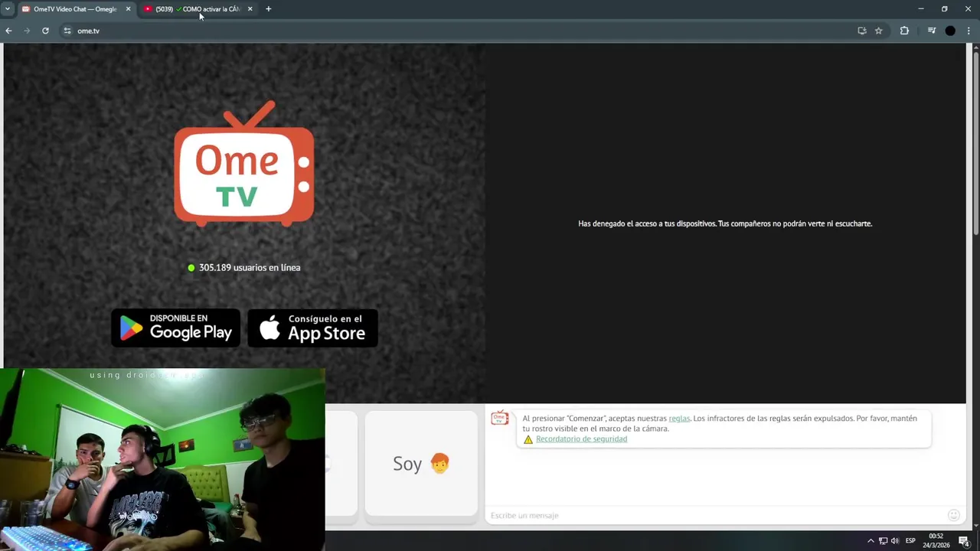Click the OmeTV television logo
The height and width of the screenshot is (551, 980).
(243, 164)
